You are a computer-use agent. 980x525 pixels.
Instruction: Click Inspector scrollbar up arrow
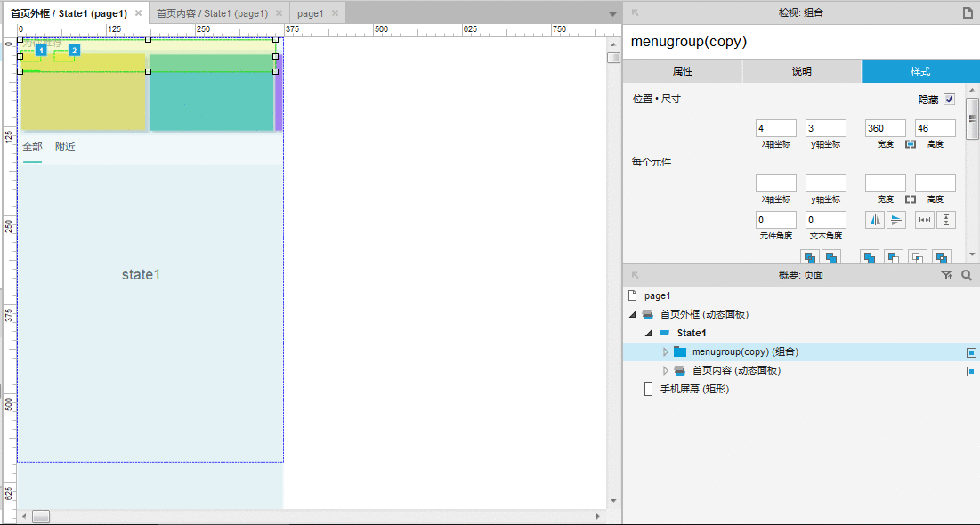971,91
